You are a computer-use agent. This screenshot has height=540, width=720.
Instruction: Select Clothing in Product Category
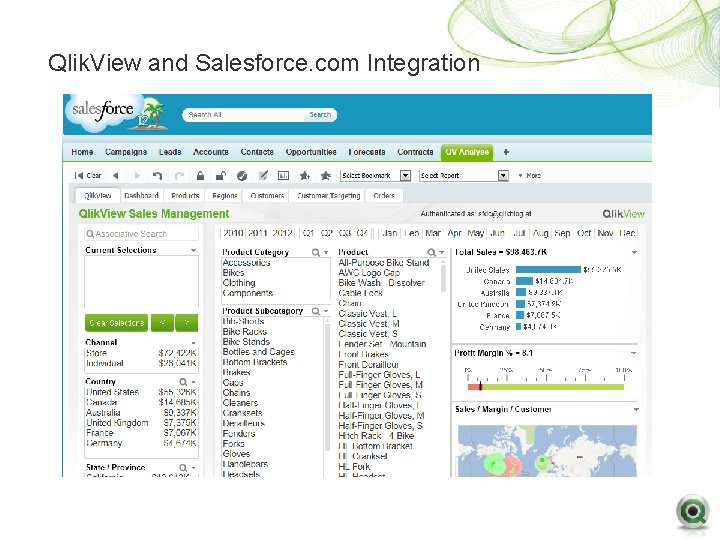(239, 283)
